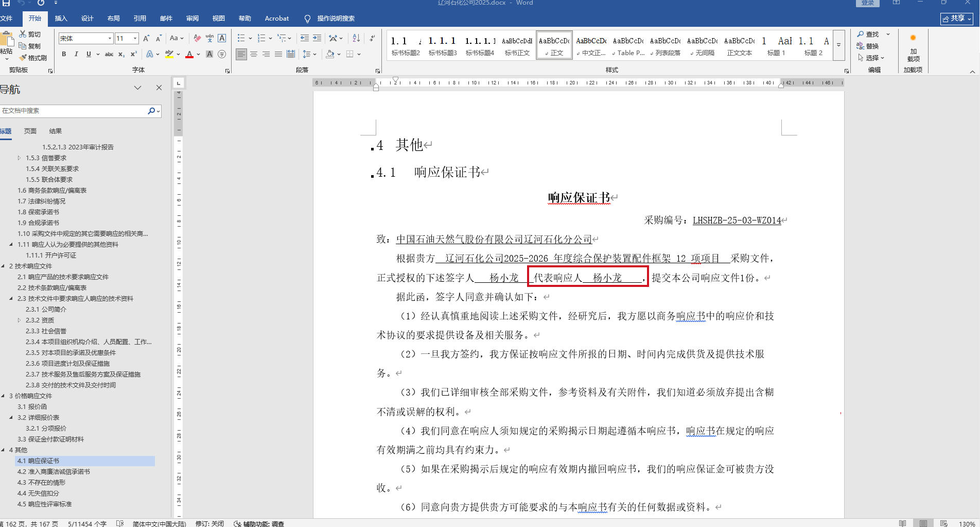980x527 pixels.
Task: Toggle Bold formatting
Action: [64, 54]
